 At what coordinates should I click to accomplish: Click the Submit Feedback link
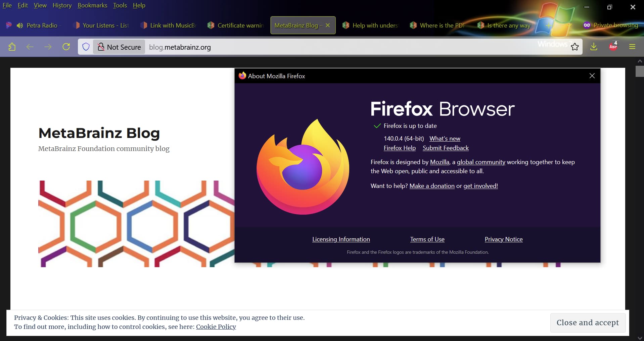point(446,148)
